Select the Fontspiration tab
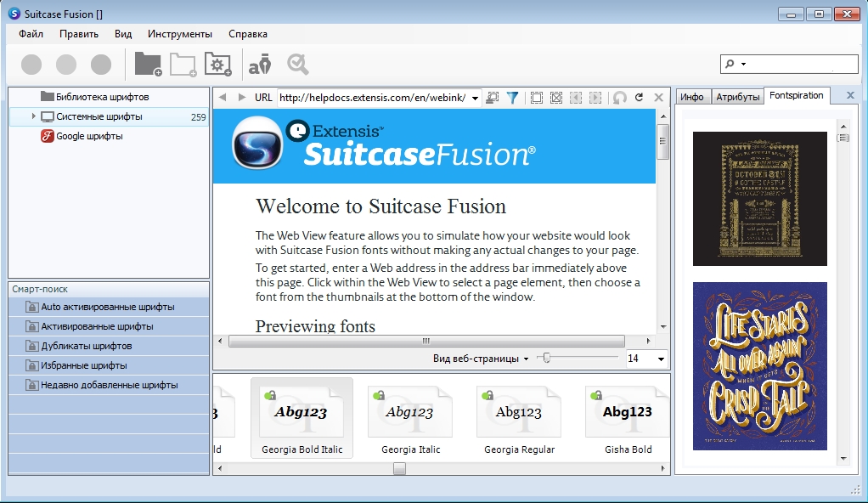Viewport: 868px width, 503px height. click(797, 95)
